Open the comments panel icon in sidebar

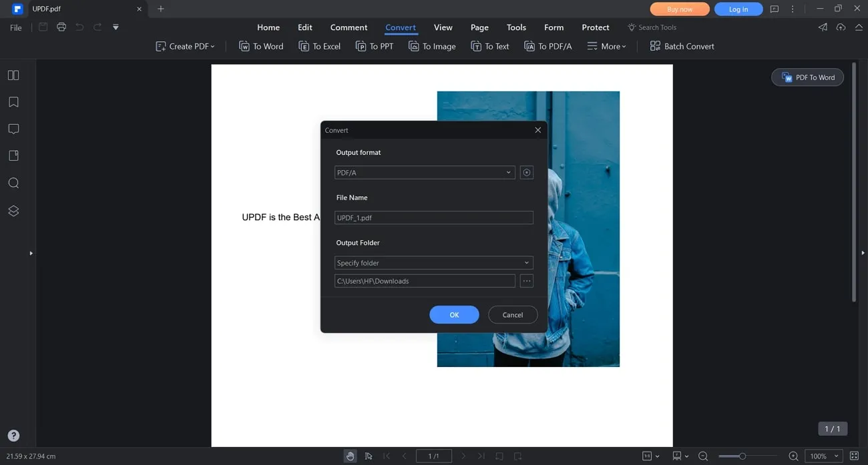coord(13,129)
